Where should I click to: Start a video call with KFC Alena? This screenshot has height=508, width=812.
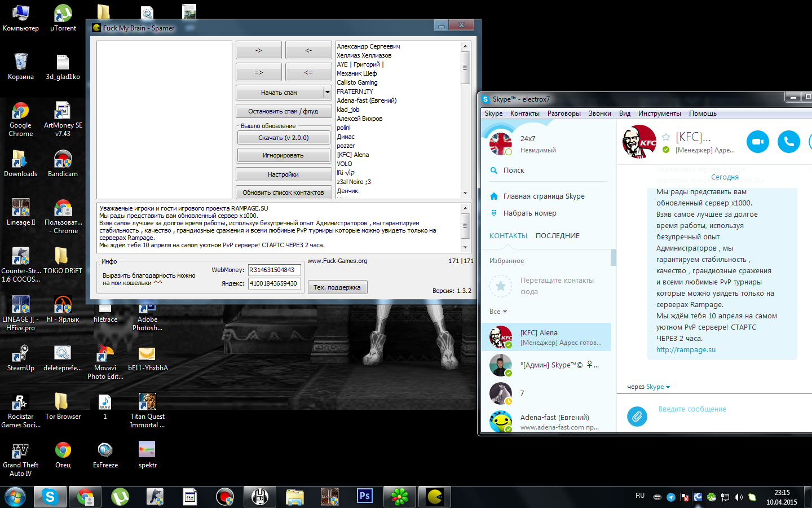pyautogui.click(x=757, y=142)
